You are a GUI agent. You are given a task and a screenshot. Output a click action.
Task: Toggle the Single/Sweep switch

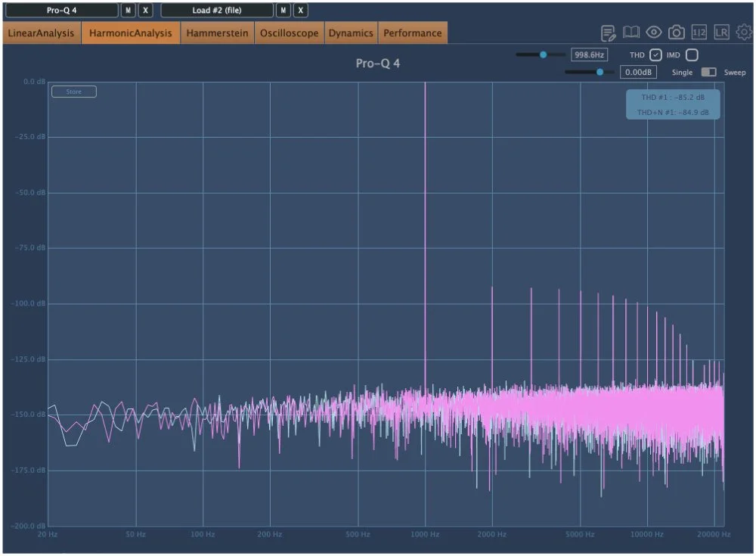(709, 72)
